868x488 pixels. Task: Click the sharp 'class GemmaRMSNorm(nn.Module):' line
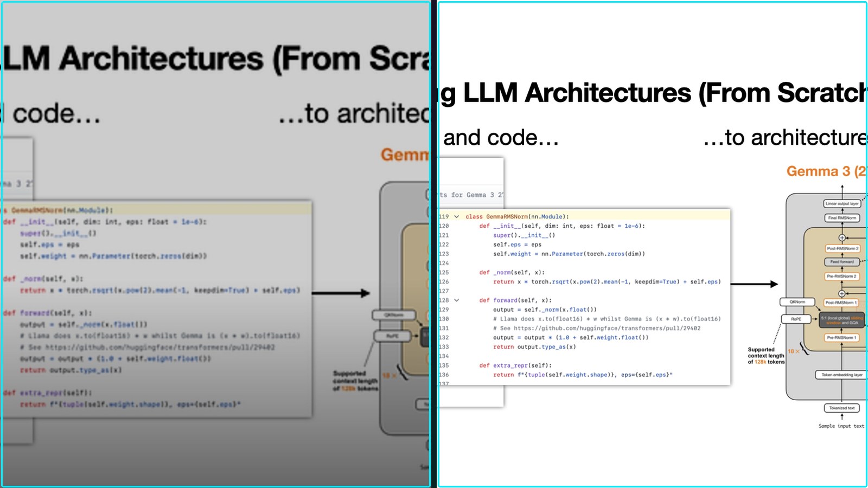517,217
